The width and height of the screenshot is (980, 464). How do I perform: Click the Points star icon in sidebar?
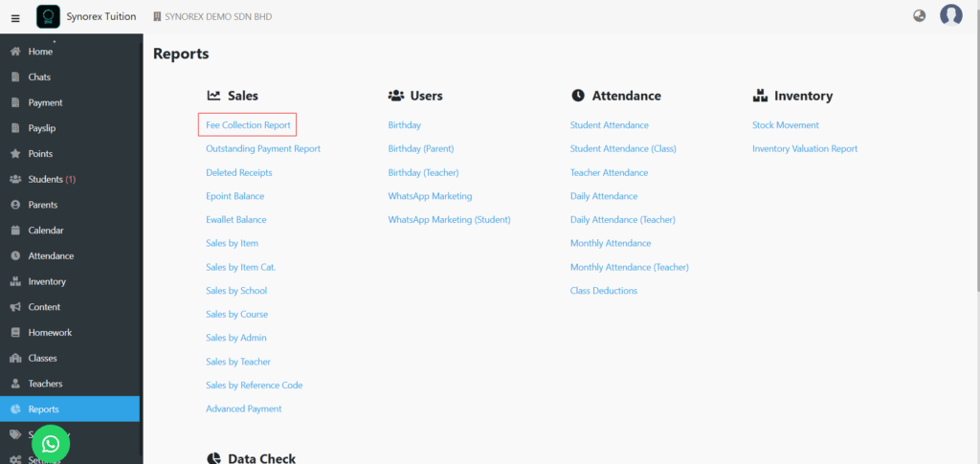click(15, 154)
